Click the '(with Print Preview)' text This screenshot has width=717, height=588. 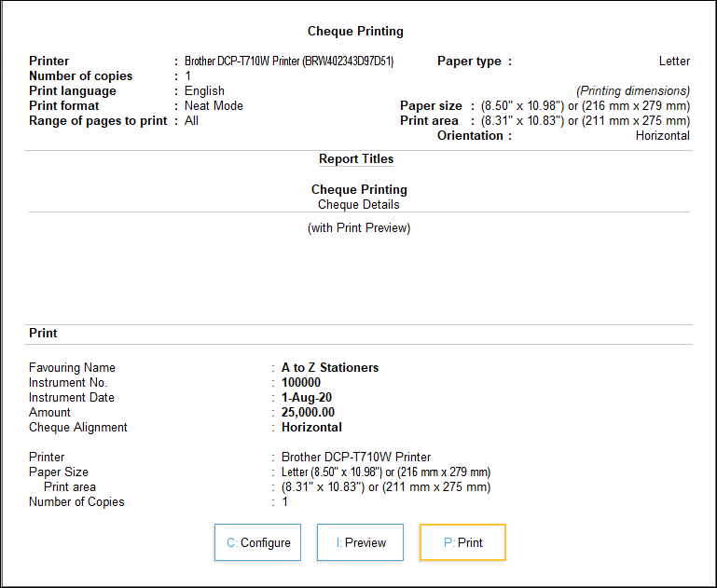[359, 227]
